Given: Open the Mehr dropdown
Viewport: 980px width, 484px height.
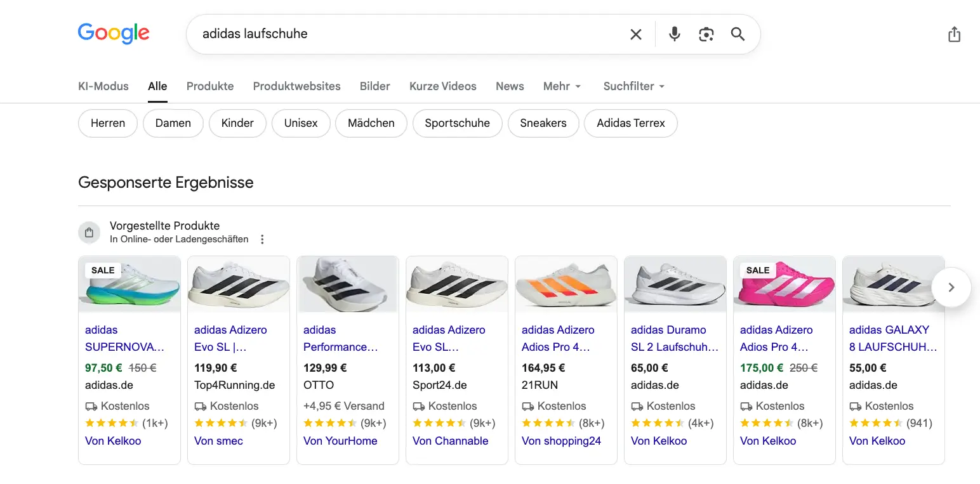Looking at the screenshot, I should pyautogui.click(x=562, y=86).
